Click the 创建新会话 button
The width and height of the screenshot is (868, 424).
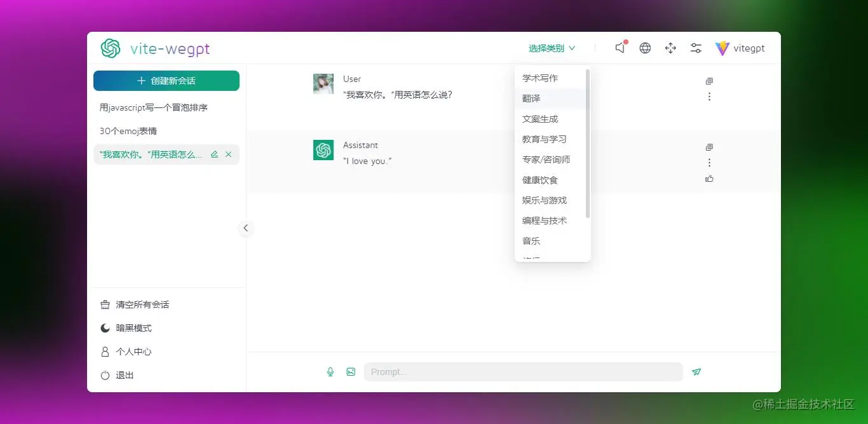click(166, 81)
